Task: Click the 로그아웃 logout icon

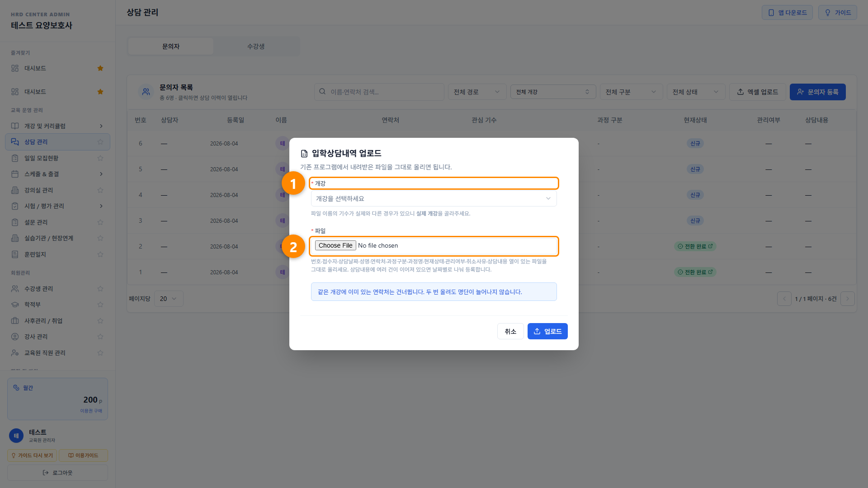Action: pos(46,473)
